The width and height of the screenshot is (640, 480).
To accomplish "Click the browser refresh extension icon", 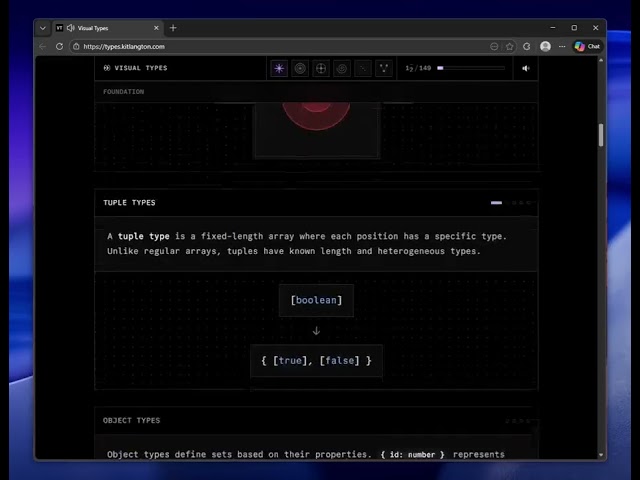I will point(527,47).
